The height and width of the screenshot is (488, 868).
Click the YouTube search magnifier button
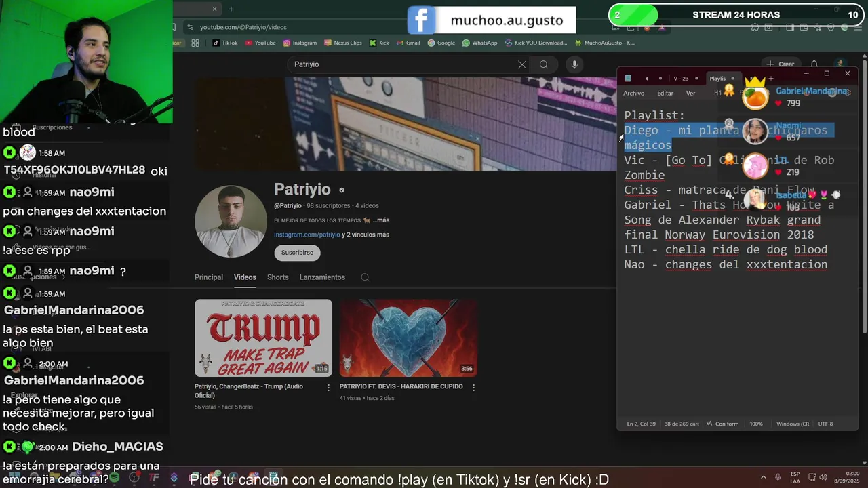(x=544, y=64)
